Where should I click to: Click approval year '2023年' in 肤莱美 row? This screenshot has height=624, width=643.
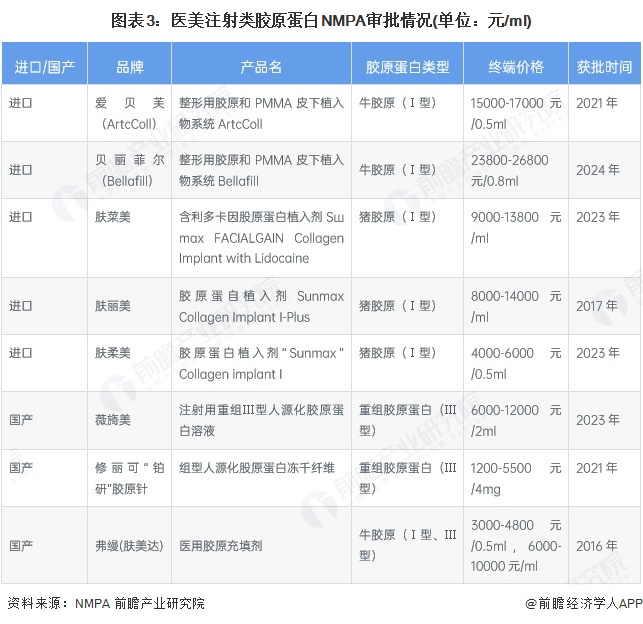click(x=597, y=217)
